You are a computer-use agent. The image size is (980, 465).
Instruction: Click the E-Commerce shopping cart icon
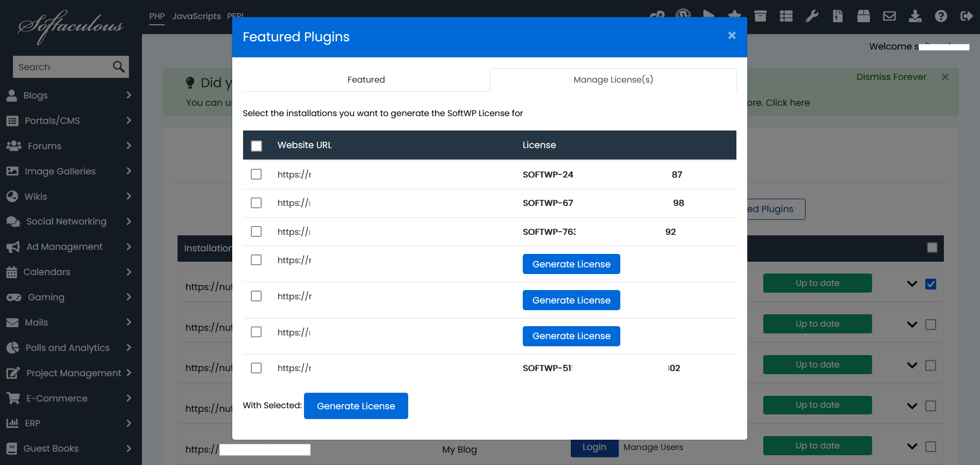point(13,398)
